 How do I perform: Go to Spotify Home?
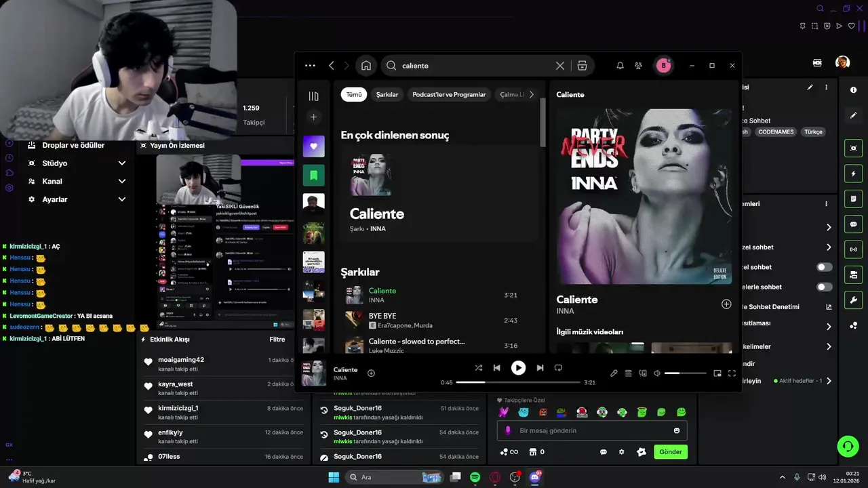(x=366, y=66)
